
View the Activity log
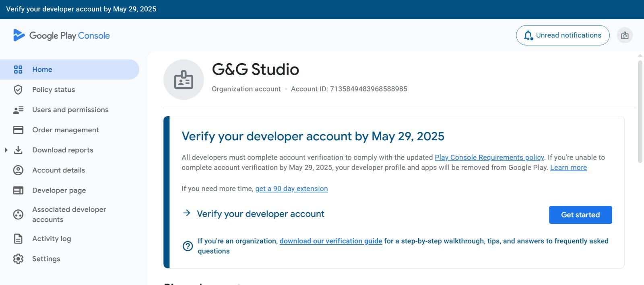point(69,239)
